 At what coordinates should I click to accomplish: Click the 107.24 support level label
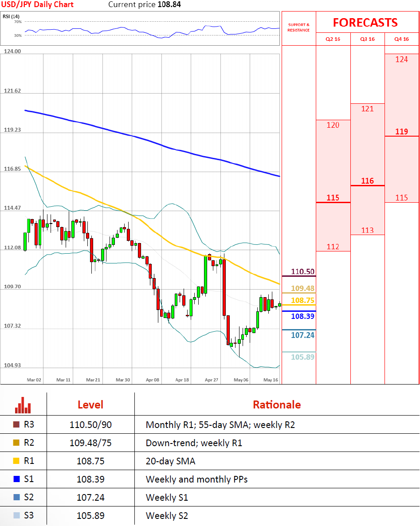302,335
